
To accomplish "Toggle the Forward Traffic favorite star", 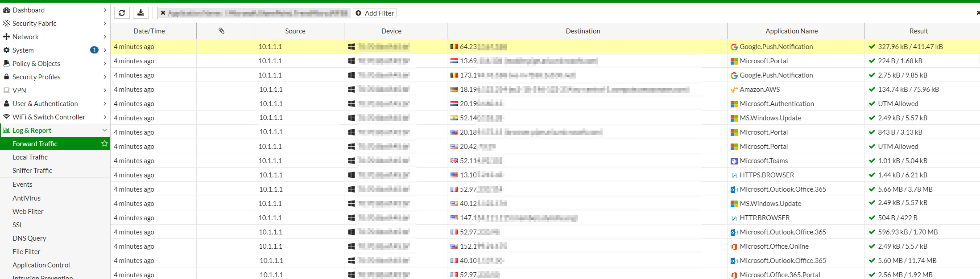I will [104, 144].
